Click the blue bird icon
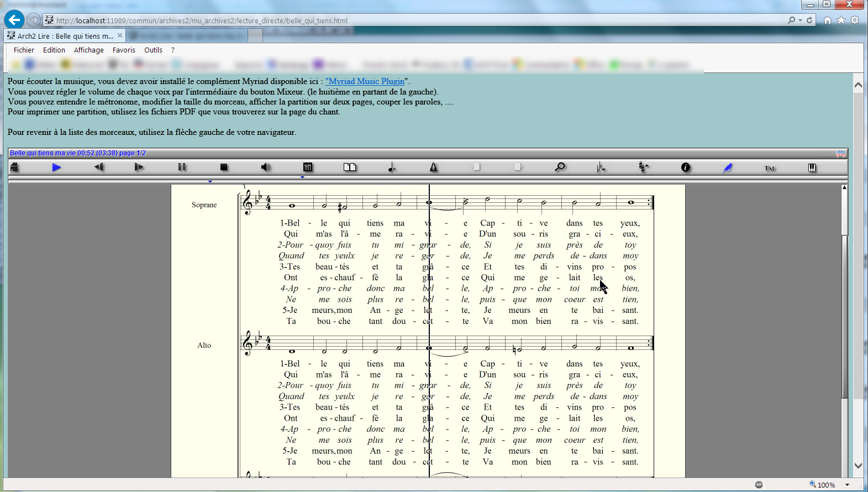 coord(728,167)
